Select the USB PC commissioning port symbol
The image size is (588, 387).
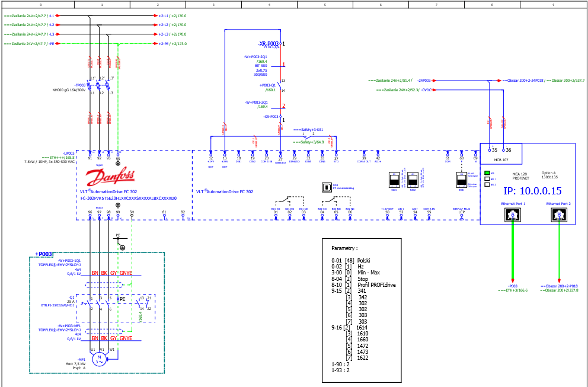[326, 186]
